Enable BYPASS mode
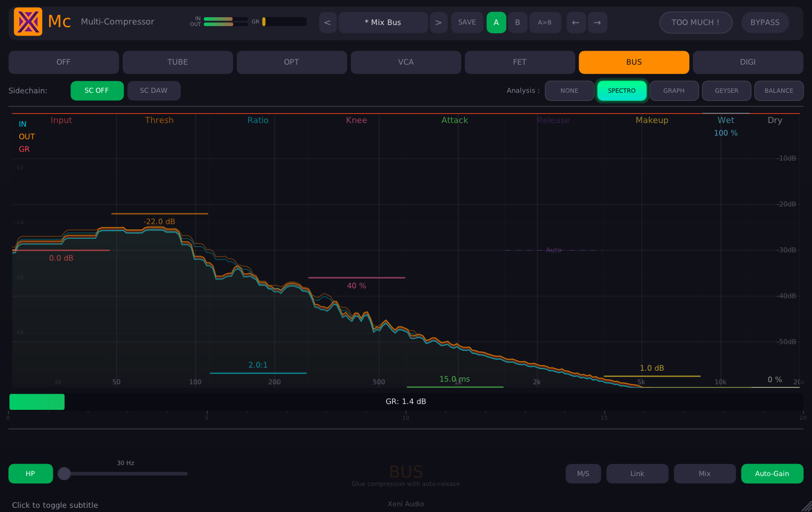Screen dimensions: 812x512 click(765, 22)
